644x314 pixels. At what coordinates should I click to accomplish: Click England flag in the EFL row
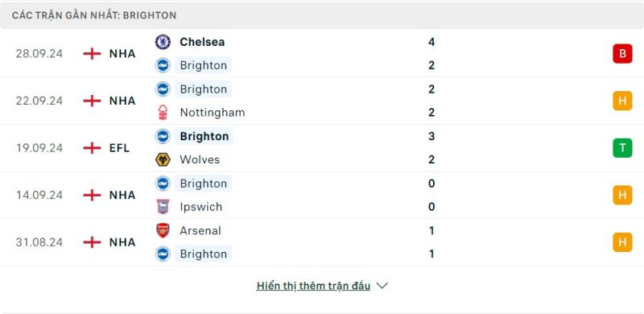(92, 148)
